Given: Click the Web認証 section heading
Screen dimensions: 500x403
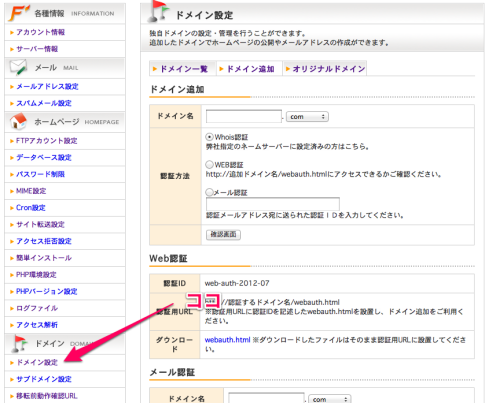Looking at the screenshot, I should (168, 258).
